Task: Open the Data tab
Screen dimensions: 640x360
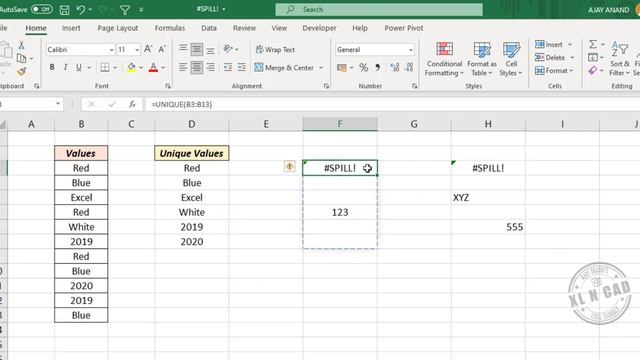Action: (209, 28)
